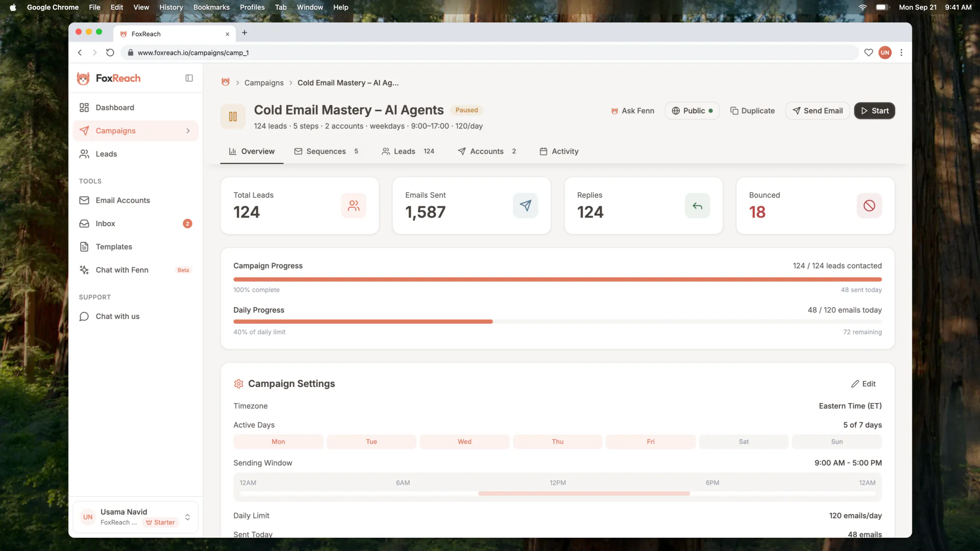
Task: Click the Replies arrow icon
Action: [x=697, y=206]
